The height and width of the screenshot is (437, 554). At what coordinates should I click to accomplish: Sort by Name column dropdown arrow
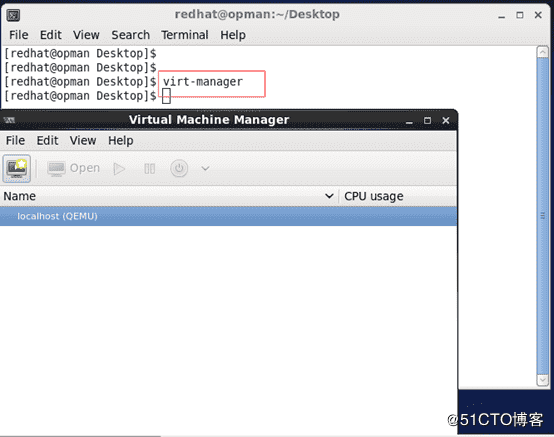pyautogui.click(x=329, y=196)
